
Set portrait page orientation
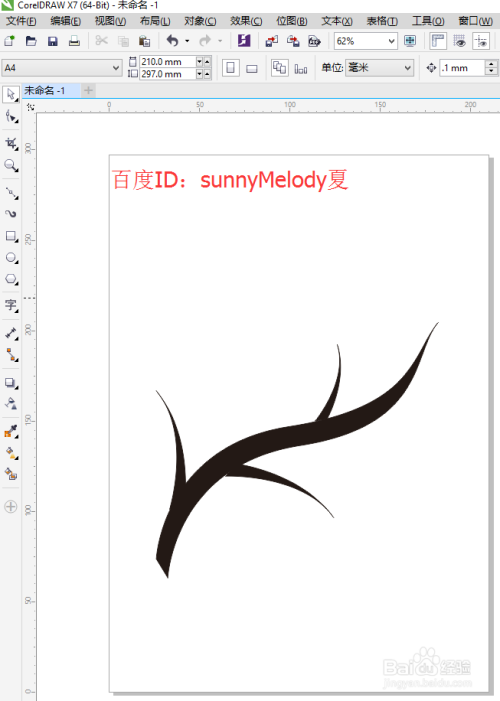coord(231,68)
